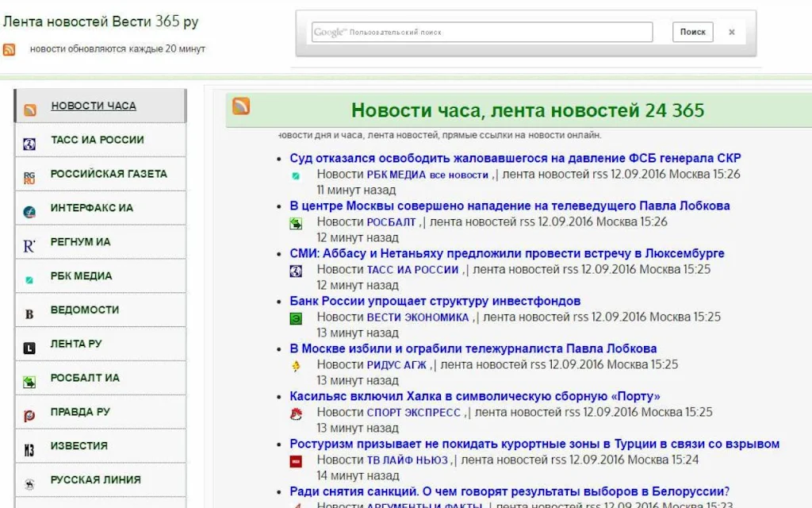Click the 11 минут назад timestamp
The height and width of the screenshot is (508, 812).
356,190
